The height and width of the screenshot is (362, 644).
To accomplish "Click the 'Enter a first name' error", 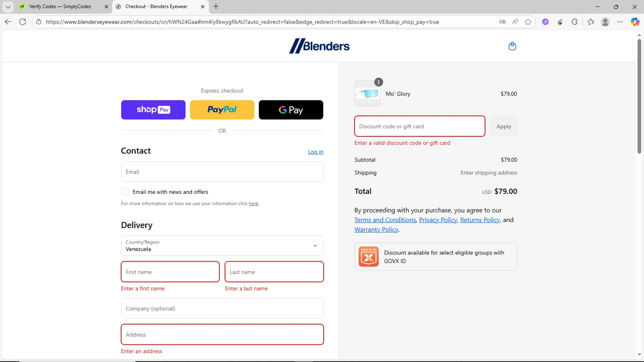I will pos(143,288).
